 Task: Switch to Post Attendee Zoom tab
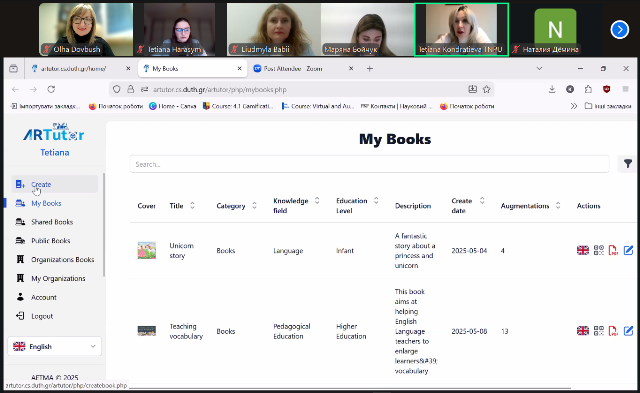pos(303,69)
